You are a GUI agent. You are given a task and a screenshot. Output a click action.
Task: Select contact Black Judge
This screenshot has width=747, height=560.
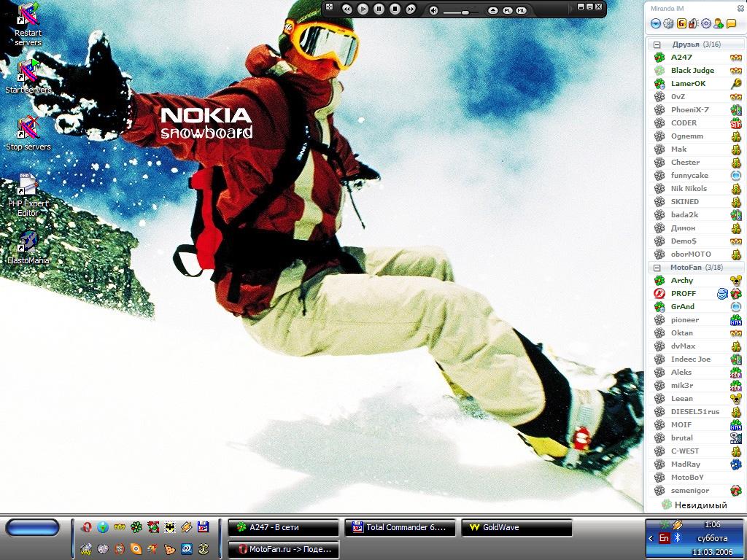695,71
